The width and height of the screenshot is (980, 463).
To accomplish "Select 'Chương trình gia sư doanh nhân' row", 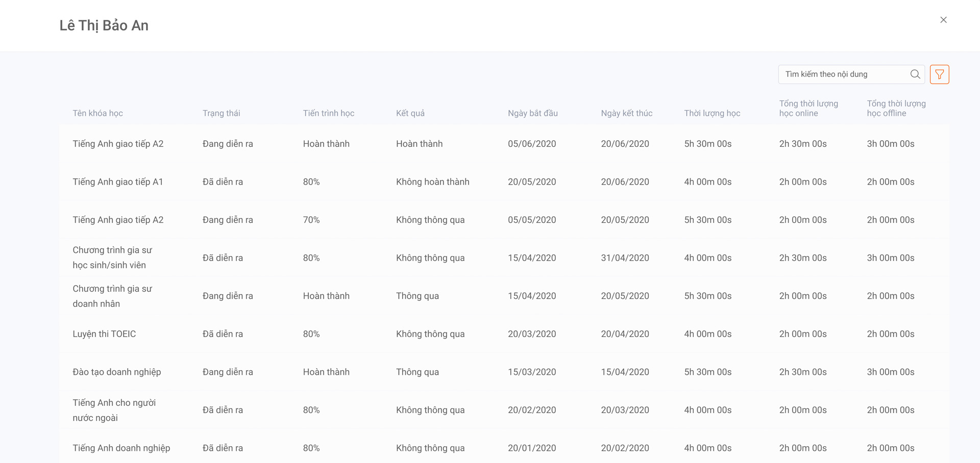I will click(112, 296).
